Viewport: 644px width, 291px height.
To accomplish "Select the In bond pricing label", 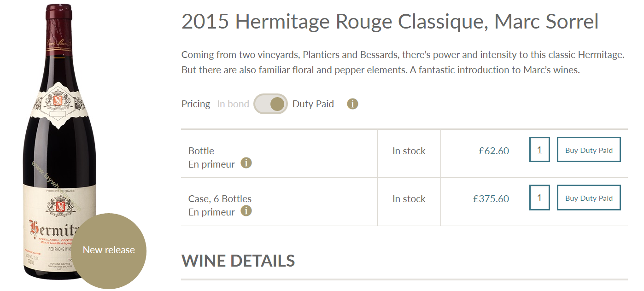I will (233, 104).
